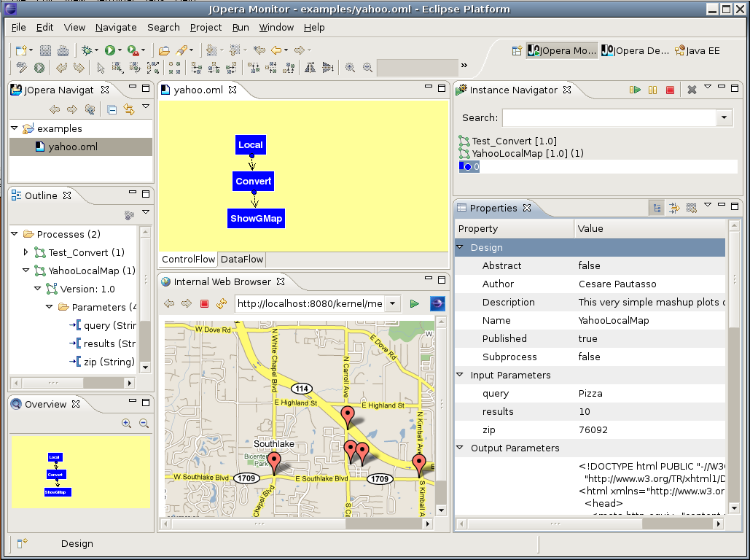Switch to JOpera De... perspective
The image size is (750, 560).
coord(636,51)
